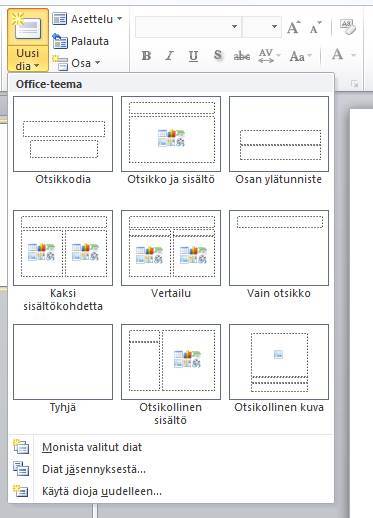Toggle text shadow S button

pos(218,55)
